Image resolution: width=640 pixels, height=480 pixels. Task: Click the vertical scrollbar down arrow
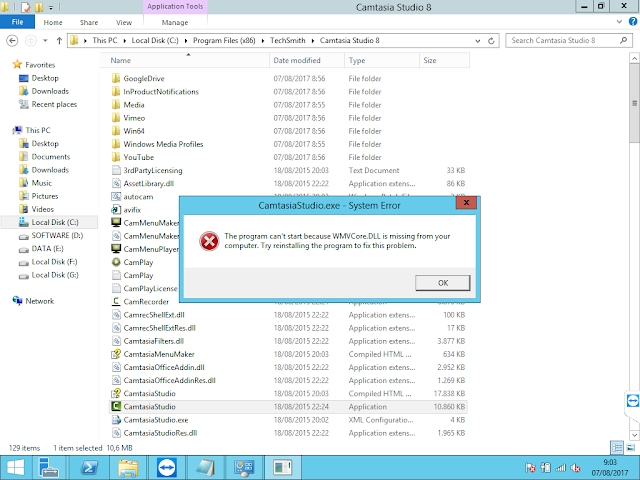(634, 435)
